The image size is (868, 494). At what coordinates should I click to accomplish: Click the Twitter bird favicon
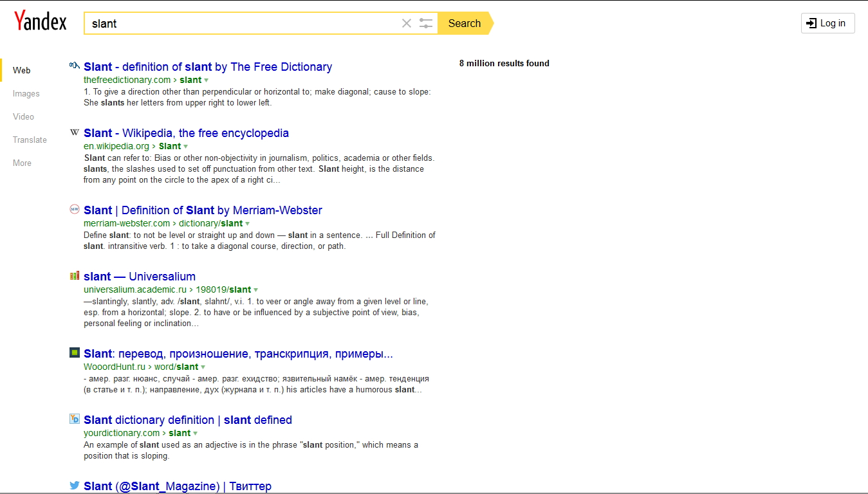[75, 485]
